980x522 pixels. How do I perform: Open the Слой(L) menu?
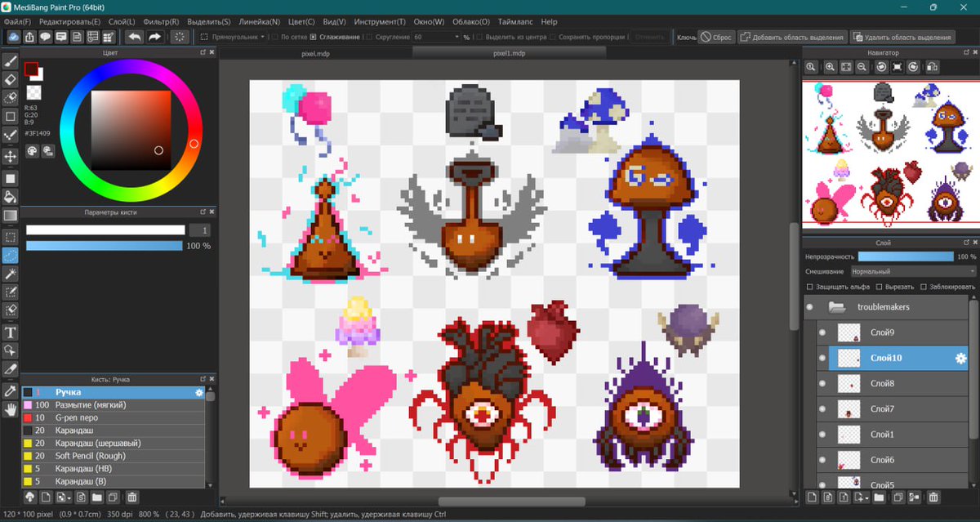click(122, 21)
